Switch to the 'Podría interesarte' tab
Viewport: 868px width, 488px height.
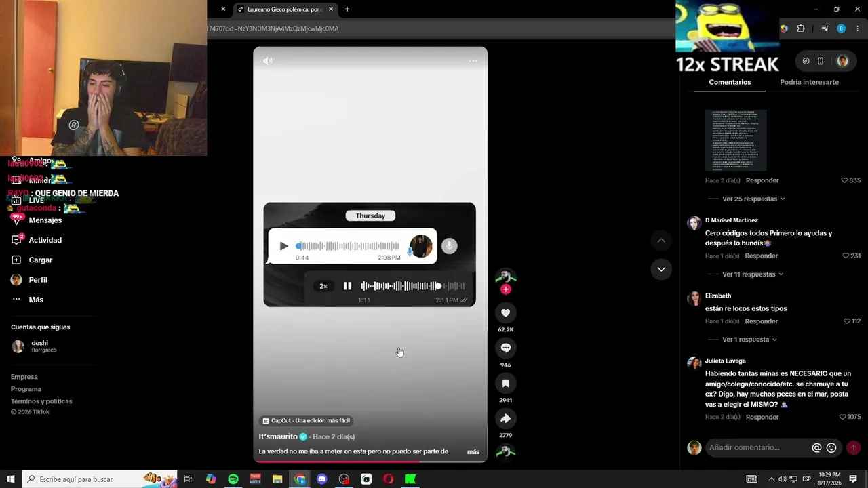pyautogui.click(x=809, y=82)
